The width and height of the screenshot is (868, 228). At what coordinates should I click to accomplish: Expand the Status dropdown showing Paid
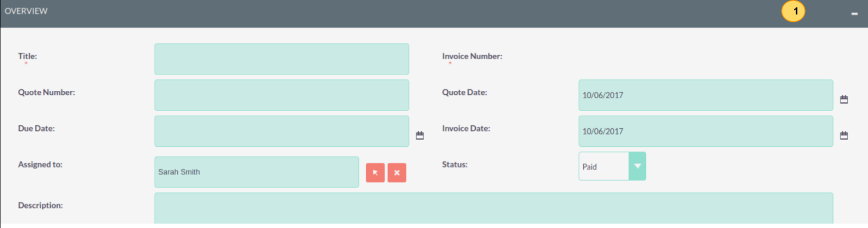(x=637, y=166)
